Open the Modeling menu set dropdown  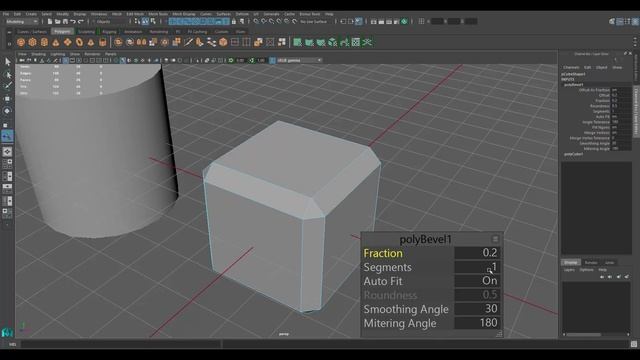pos(21,21)
